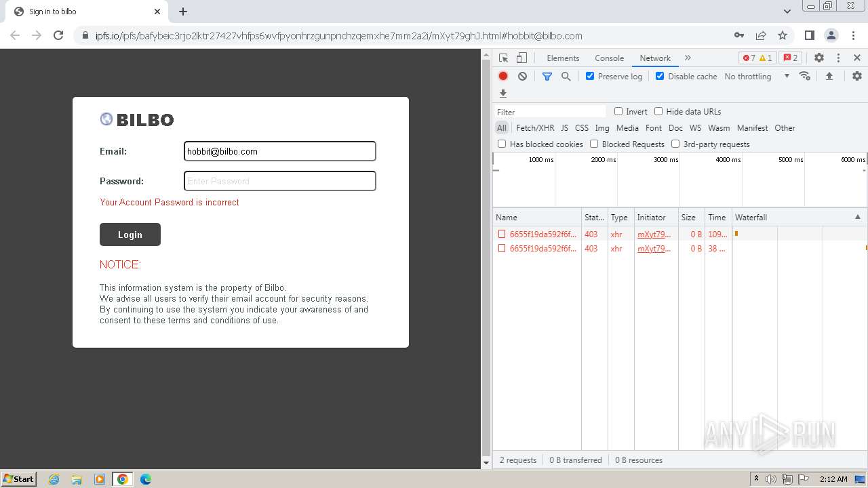Filter requests by Font
Screen dimensions: 868x488
click(x=654, y=127)
